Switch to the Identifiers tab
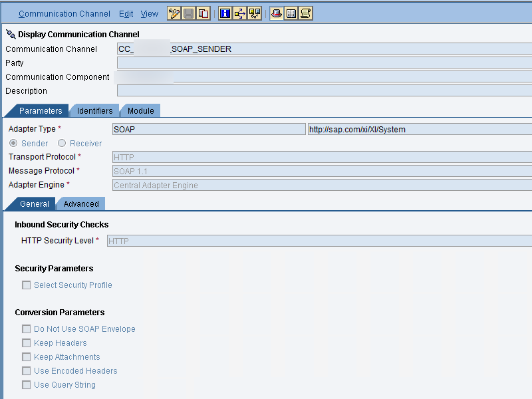 (x=94, y=111)
